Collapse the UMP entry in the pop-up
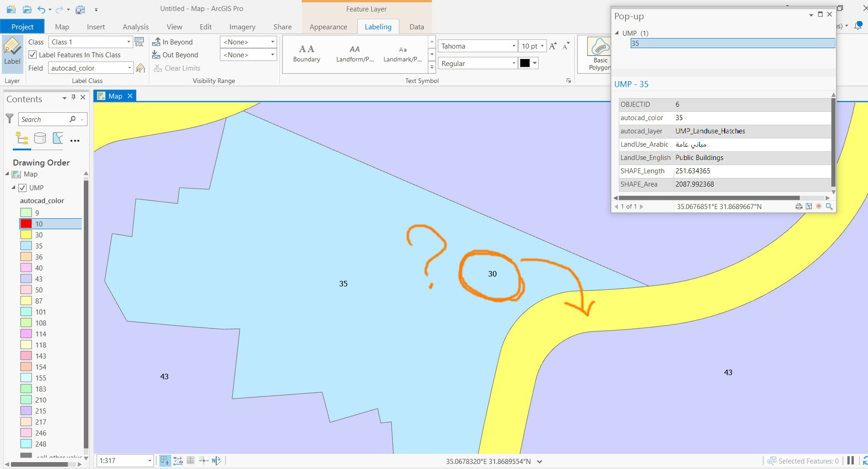Image resolution: width=868 pixels, height=469 pixels. pos(616,33)
